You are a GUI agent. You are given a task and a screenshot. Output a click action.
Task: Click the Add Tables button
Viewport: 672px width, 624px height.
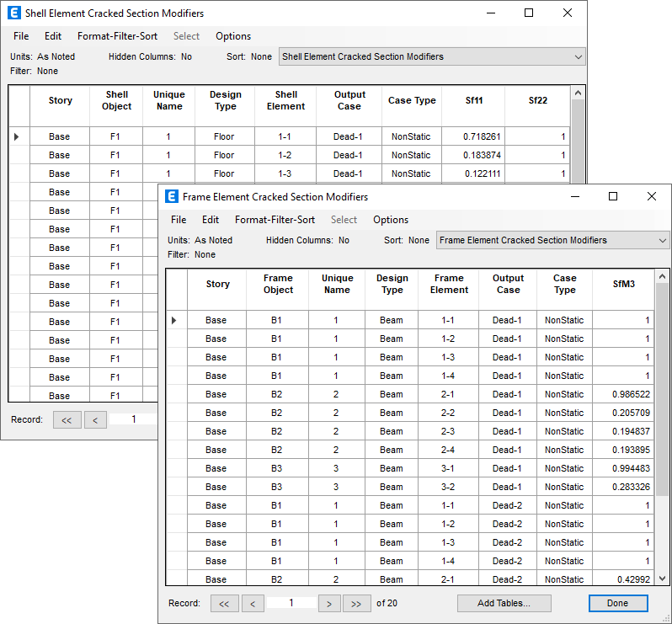[504, 603]
